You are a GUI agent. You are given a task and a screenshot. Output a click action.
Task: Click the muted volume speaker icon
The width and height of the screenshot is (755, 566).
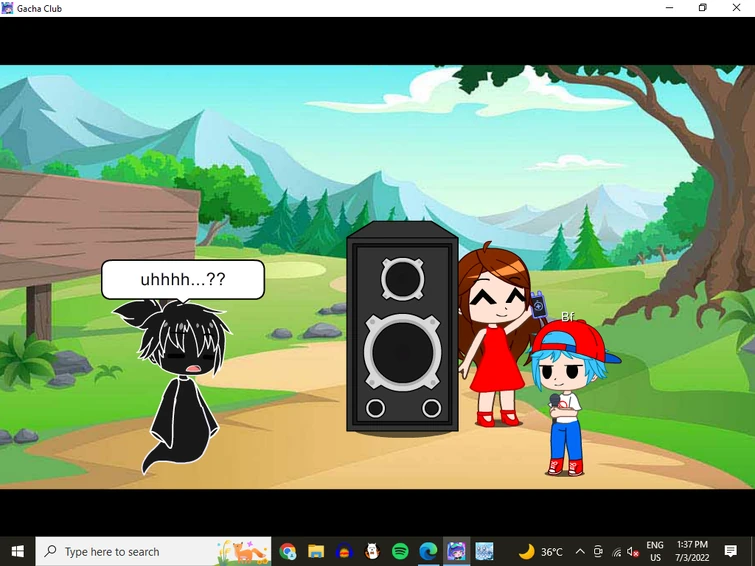point(633,552)
